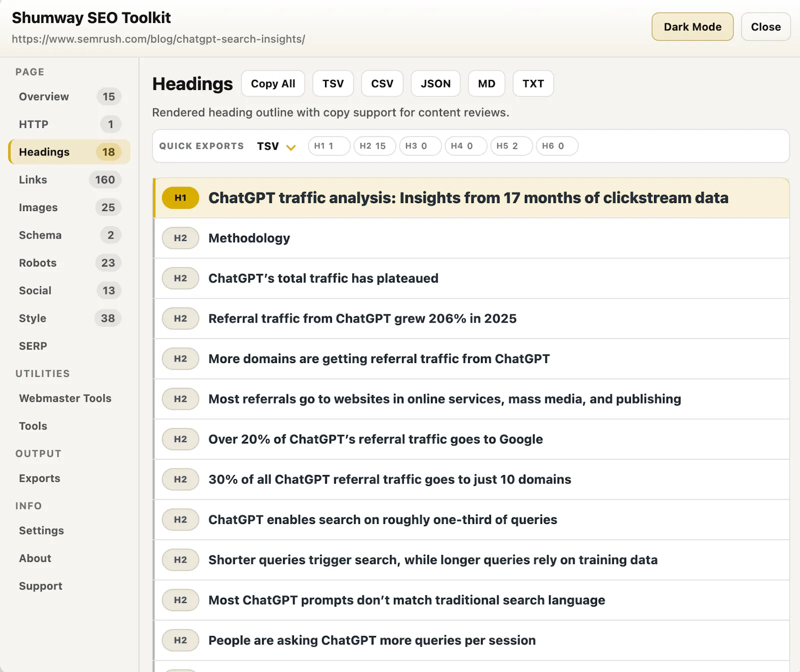Export headings as MD
The width and height of the screenshot is (800, 672).
tap(486, 83)
